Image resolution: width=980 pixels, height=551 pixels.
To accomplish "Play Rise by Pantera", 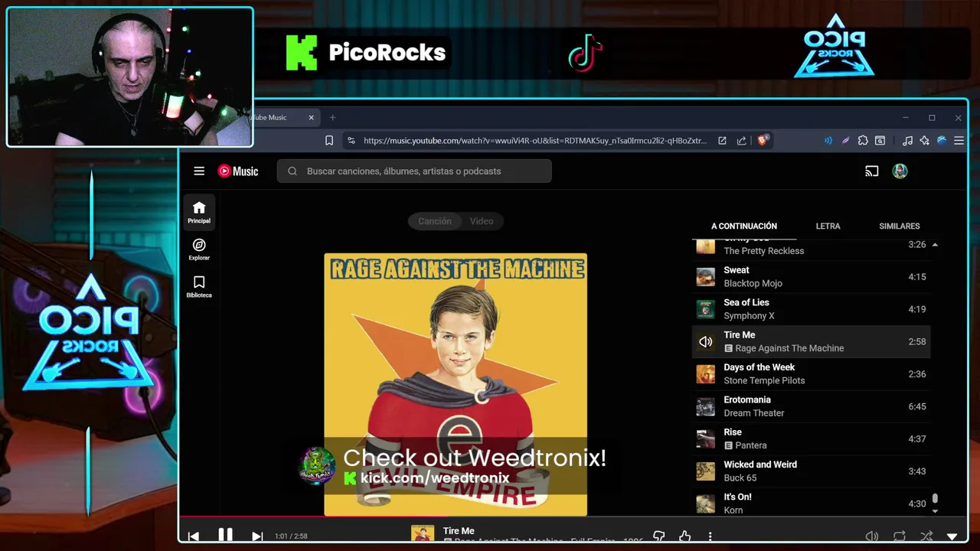I will tap(812, 439).
